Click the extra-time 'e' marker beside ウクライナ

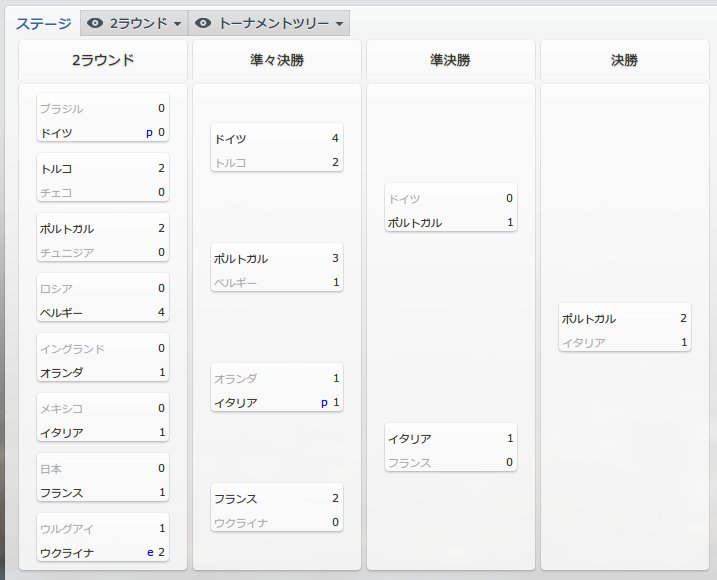click(x=150, y=553)
